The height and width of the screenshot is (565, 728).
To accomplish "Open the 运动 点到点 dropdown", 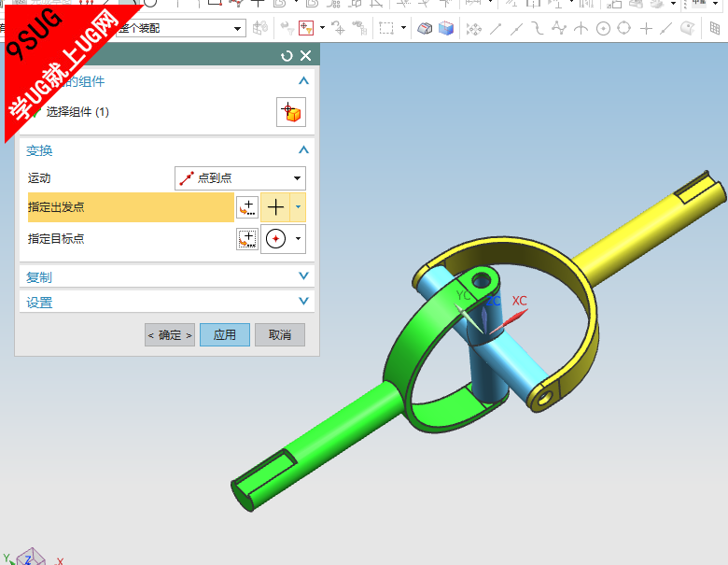I will [x=240, y=178].
